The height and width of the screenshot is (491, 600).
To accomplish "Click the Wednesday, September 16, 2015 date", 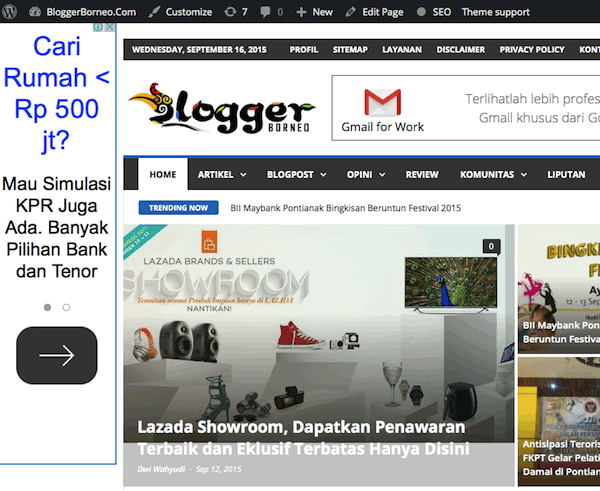I will [x=199, y=50].
